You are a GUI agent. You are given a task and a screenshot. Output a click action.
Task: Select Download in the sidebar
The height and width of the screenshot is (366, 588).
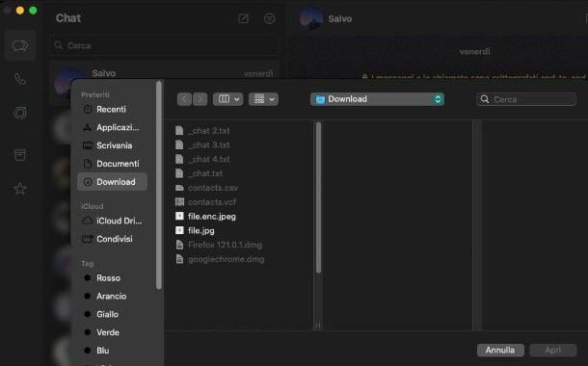(112, 182)
